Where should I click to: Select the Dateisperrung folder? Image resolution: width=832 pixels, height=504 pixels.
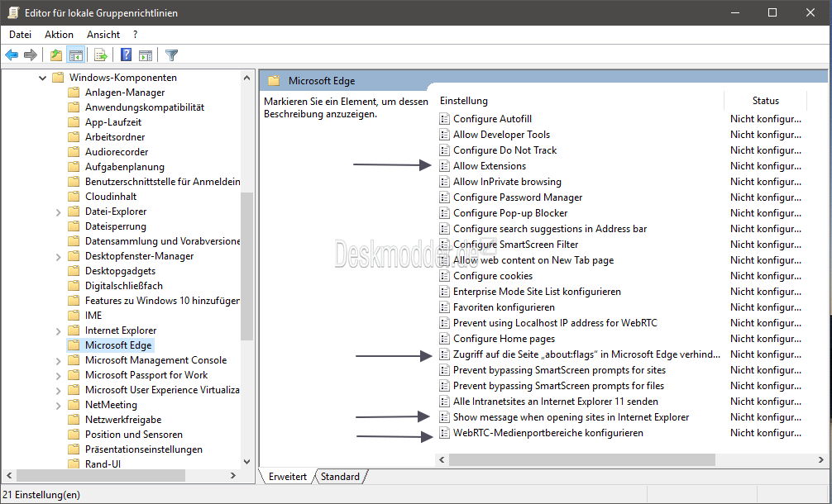click(x=116, y=226)
